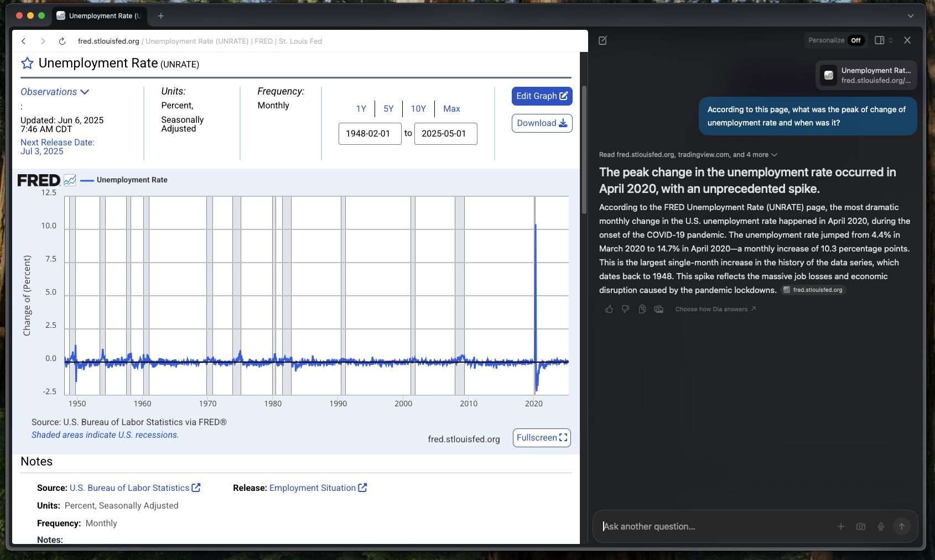The width and height of the screenshot is (935, 560).
Task: Select the Max date range
Action: pos(451,109)
